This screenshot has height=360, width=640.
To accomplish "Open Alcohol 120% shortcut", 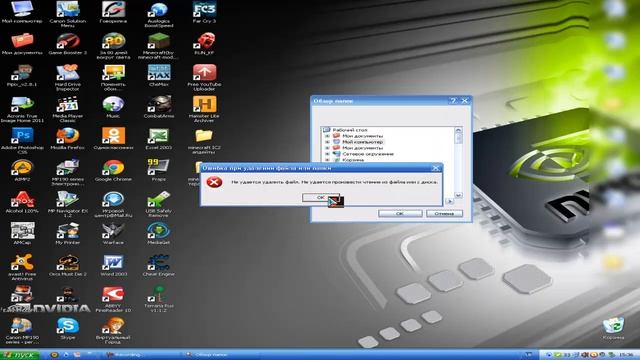I will click(x=22, y=202).
